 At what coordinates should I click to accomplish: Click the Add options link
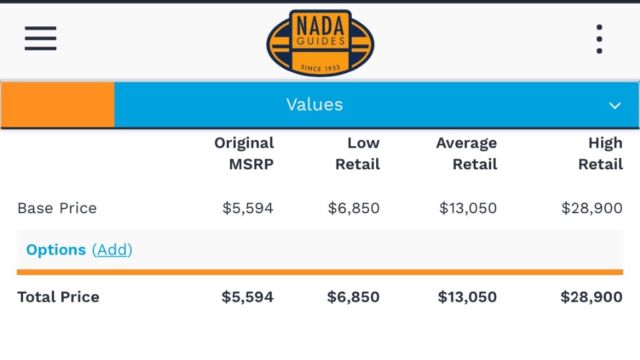point(112,250)
